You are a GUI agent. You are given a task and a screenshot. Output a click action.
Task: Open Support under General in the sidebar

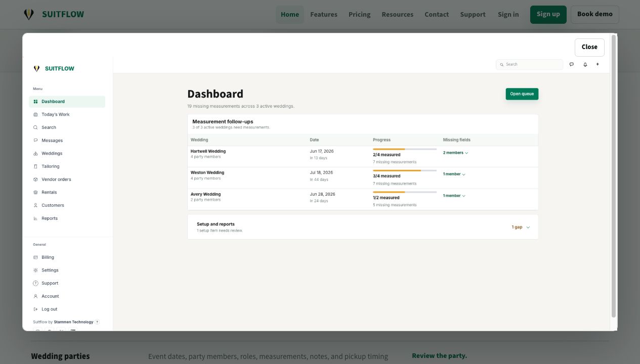[67, 283]
